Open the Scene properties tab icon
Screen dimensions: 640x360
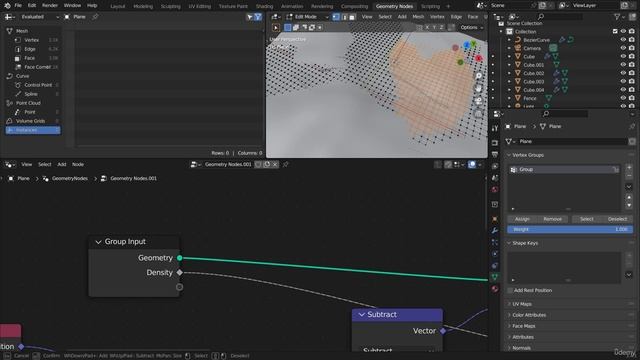click(x=495, y=178)
